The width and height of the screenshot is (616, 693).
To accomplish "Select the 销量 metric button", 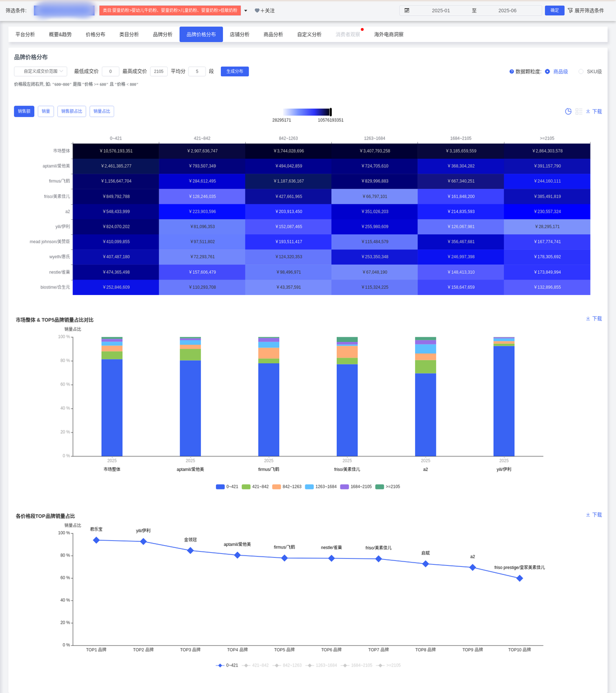I will (46, 112).
